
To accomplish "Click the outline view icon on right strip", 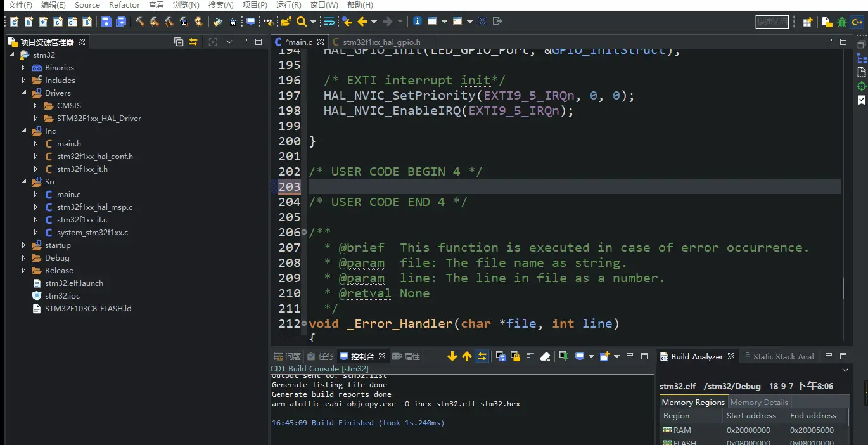I will 861,58.
